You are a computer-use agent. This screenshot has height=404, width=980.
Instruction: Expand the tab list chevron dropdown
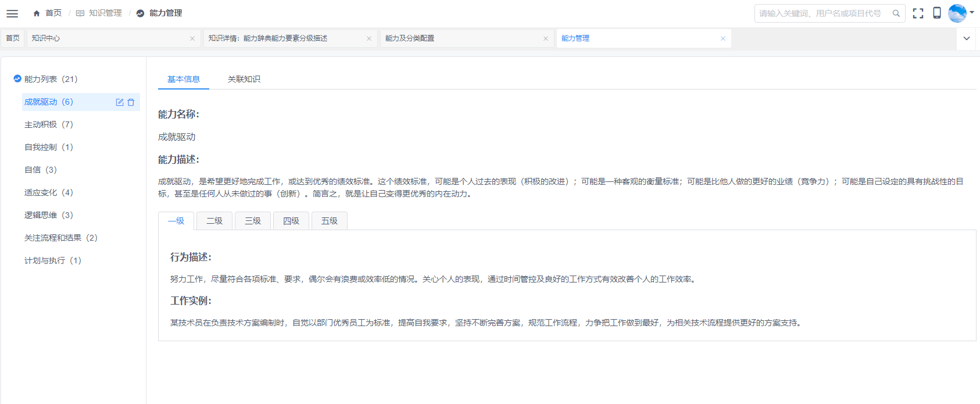click(967, 38)
